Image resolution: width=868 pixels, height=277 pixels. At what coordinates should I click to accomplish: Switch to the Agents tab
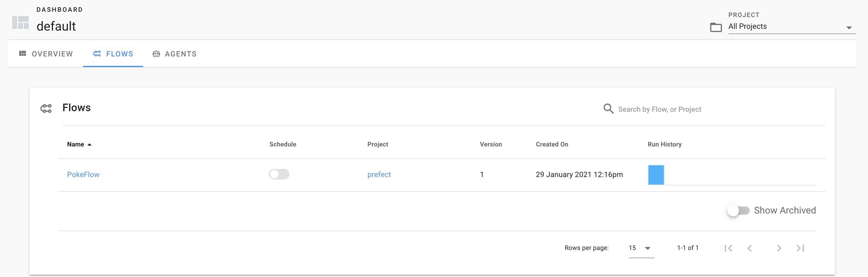pos(180,54)
